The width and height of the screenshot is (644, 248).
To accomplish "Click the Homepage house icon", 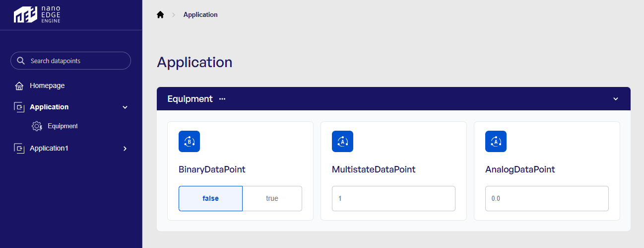I will coord(19,86).
